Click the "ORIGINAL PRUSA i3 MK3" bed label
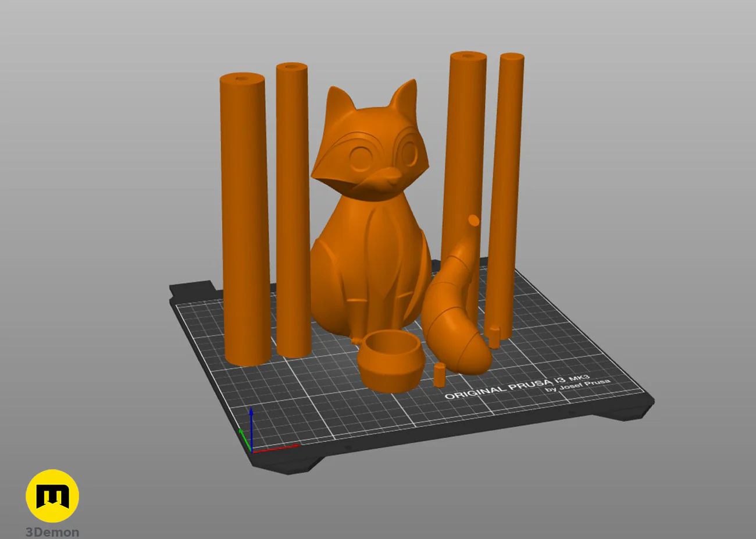This screenshot has width=756, height=539. click(517, 386)
